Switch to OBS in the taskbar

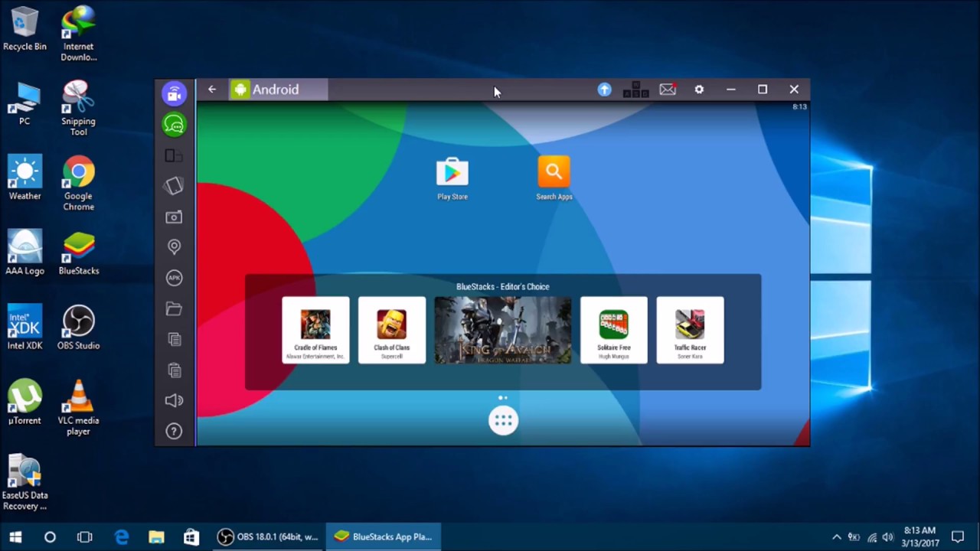coord(267,537)
